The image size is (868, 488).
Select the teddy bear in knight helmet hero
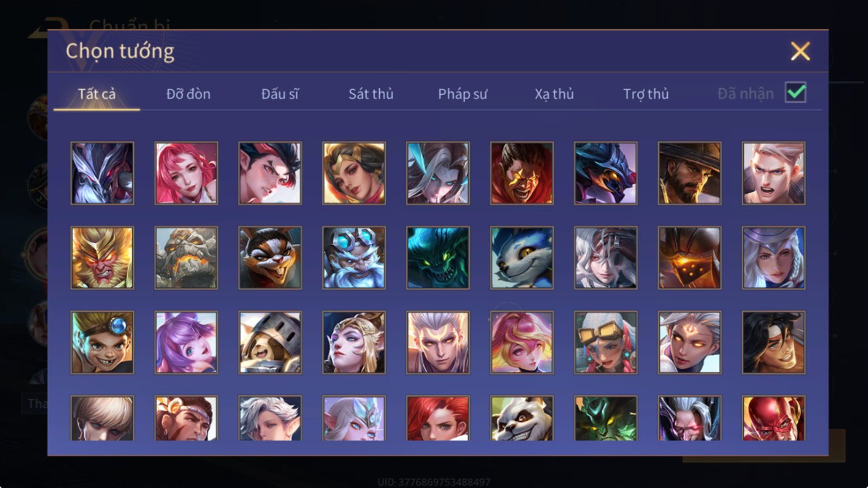270,342
